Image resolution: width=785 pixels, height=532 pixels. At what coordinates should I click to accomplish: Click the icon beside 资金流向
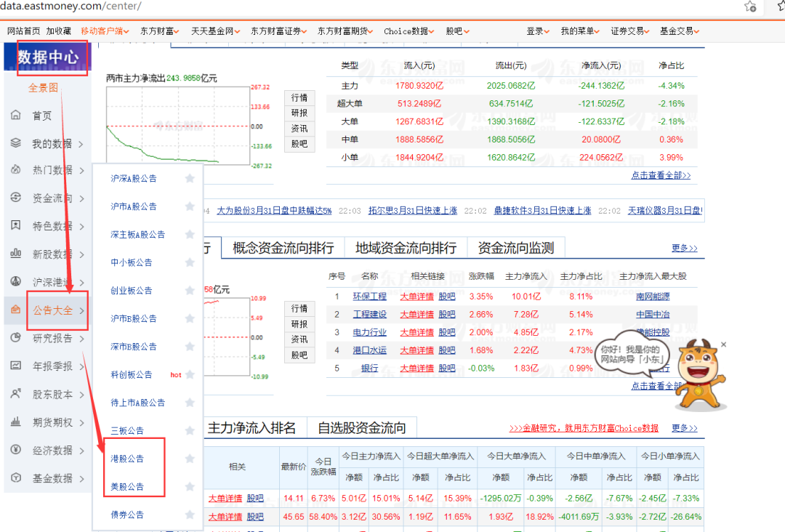[x=16, y=198]
